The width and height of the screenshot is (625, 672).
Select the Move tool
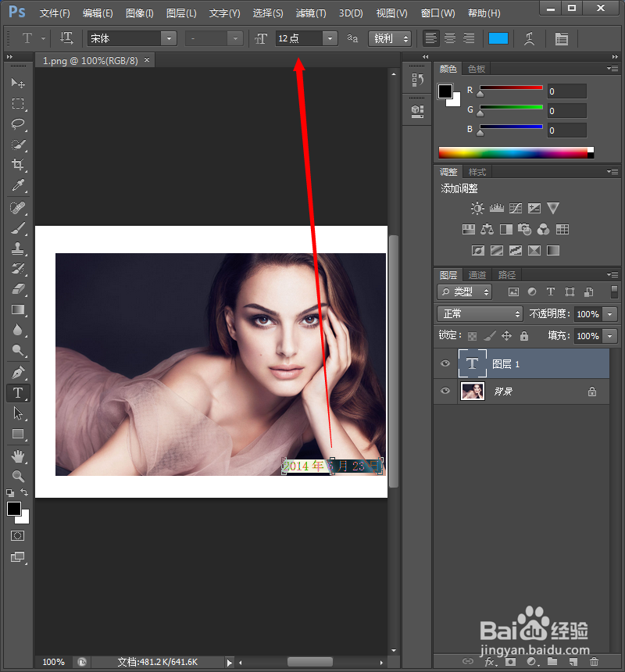point(17,83)
